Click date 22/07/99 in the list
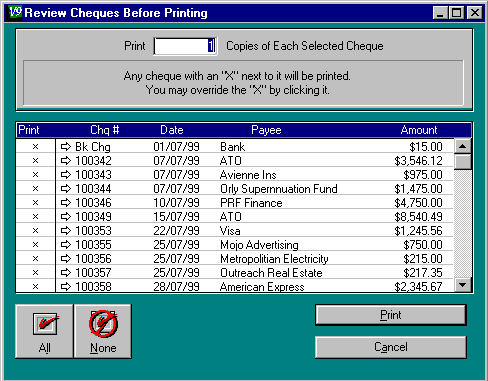 (176, 231)
